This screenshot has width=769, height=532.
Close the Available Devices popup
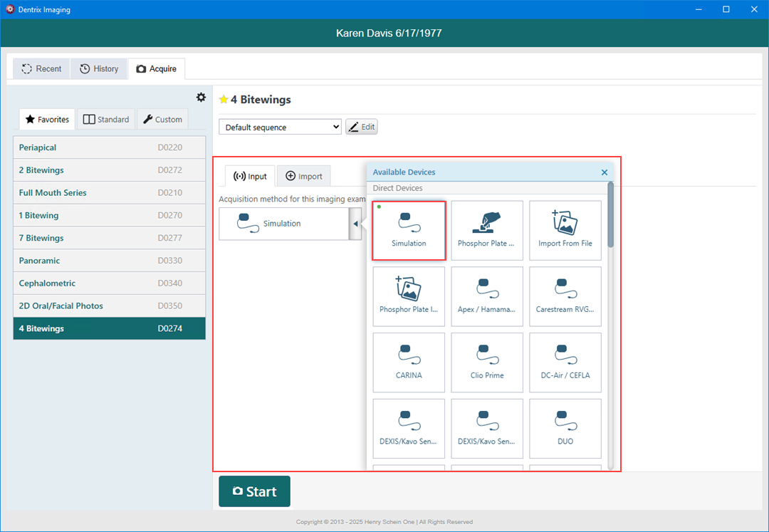pos(605,172)
